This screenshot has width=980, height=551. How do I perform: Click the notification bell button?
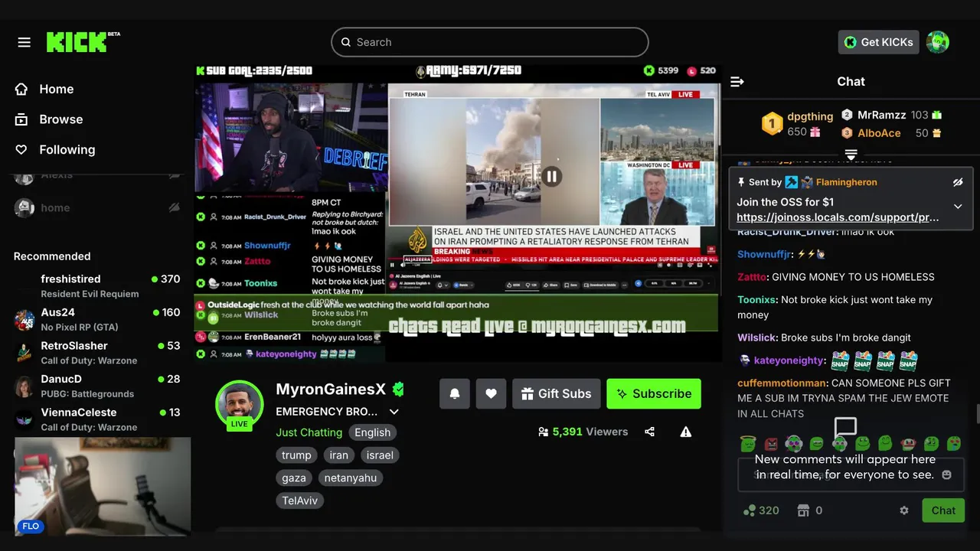click(x=454, y=393)
